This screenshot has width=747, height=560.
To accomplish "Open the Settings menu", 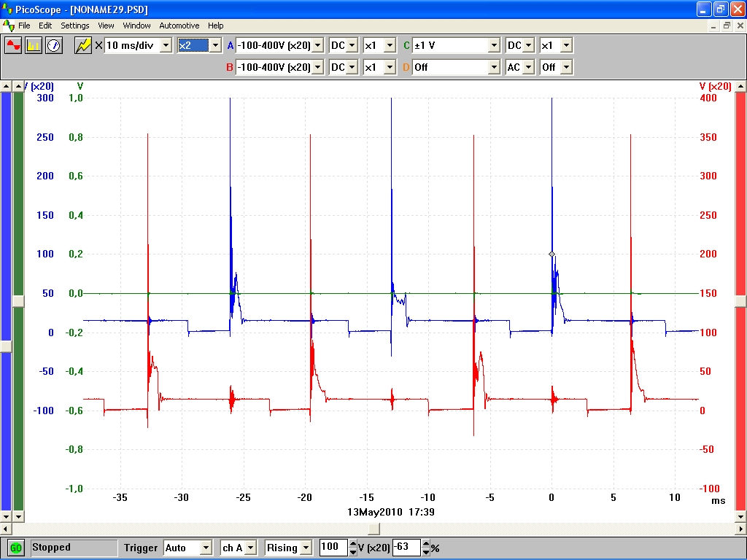I will coord(75,26).
